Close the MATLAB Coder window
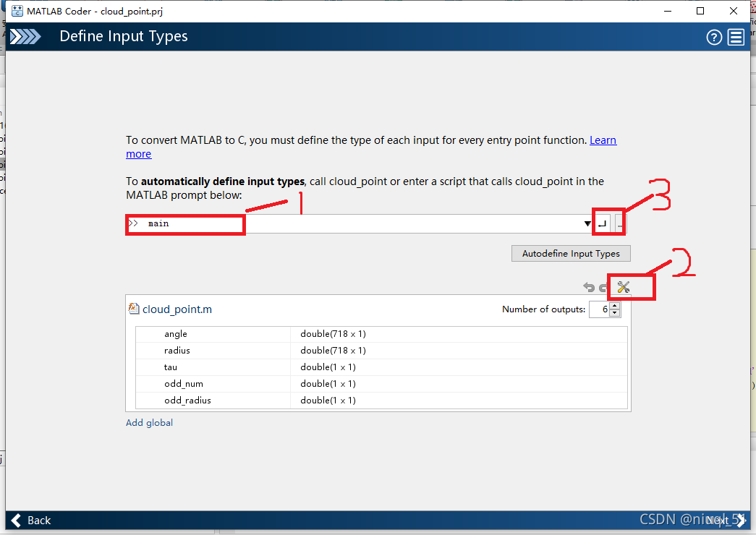The image size is (756, 535). point(734,11)
